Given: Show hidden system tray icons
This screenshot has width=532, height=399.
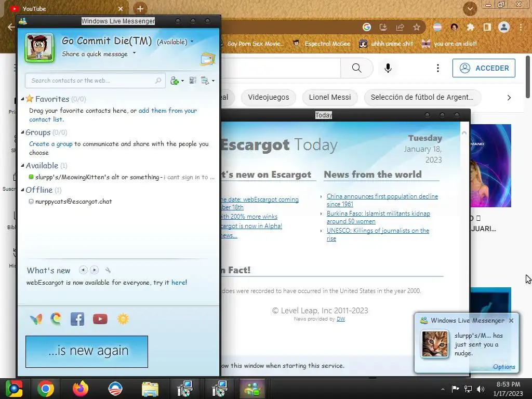Looking at the screenshot, I should (443, 389).
